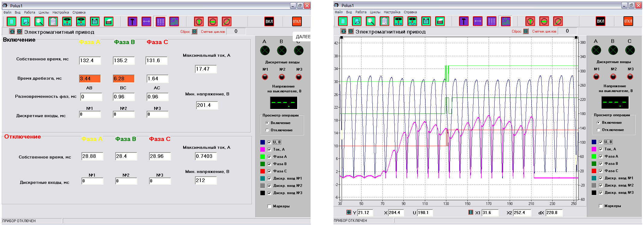Select Отключение radio button in left window
Viewport: 644px width, 227px height.
(267, 130)
